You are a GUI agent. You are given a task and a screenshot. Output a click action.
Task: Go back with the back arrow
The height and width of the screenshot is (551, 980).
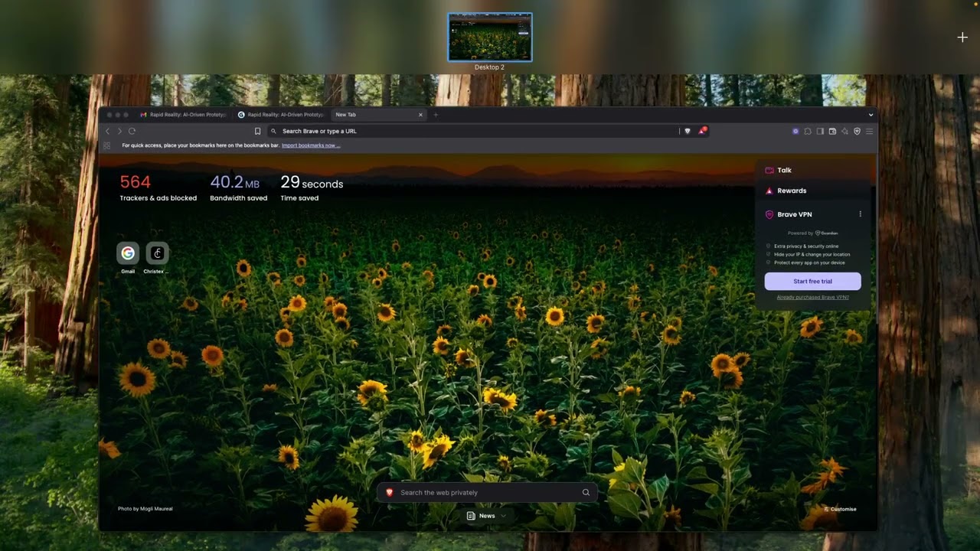[x=107, y=131]
